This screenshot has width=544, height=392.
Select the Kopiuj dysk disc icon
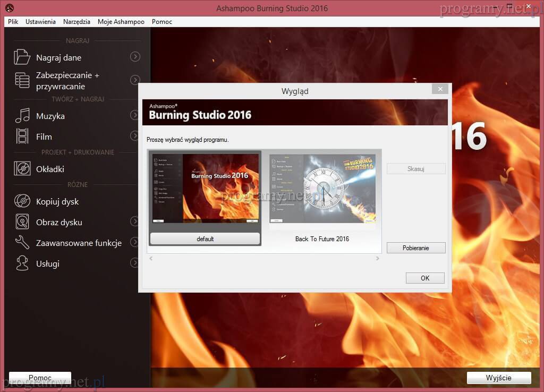pos(22,201)
